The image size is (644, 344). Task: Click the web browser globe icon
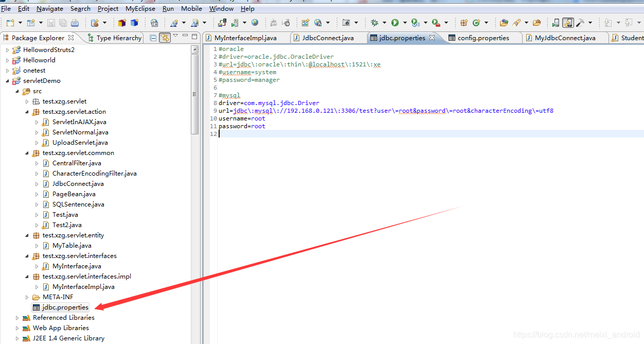[x=255, y=23]
